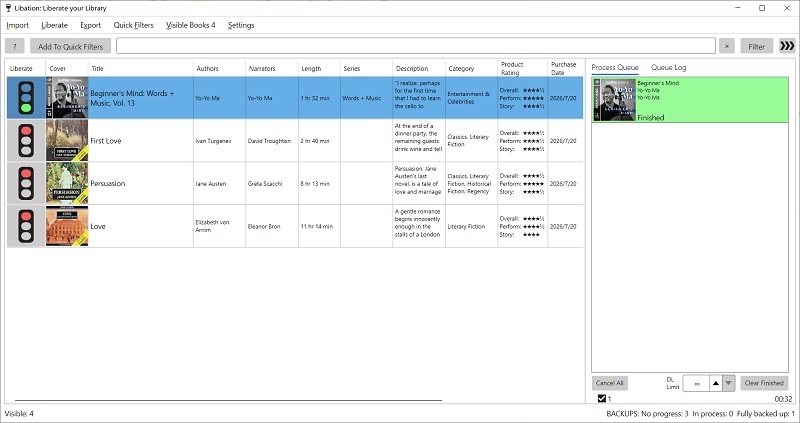This screenshot has width=800, height=423.
Task: Clear the filter with the x button
Action: click(727, 46)
